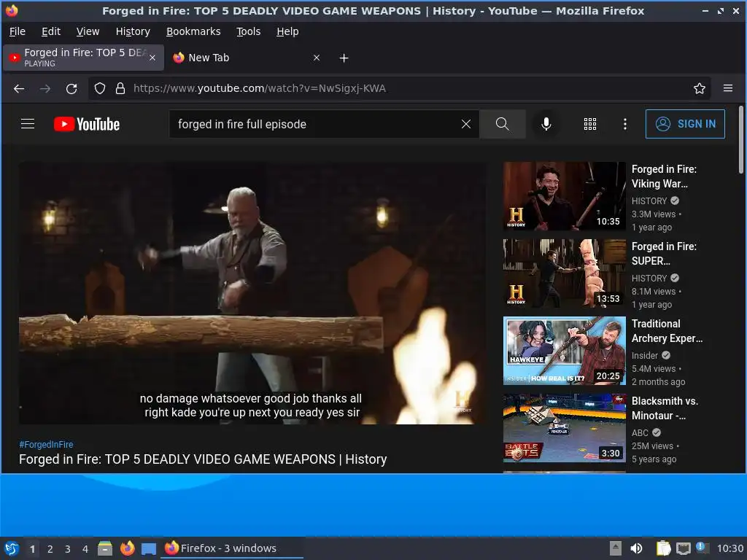
Task: Open the update notification tray icon
Action: coord(703,548)
